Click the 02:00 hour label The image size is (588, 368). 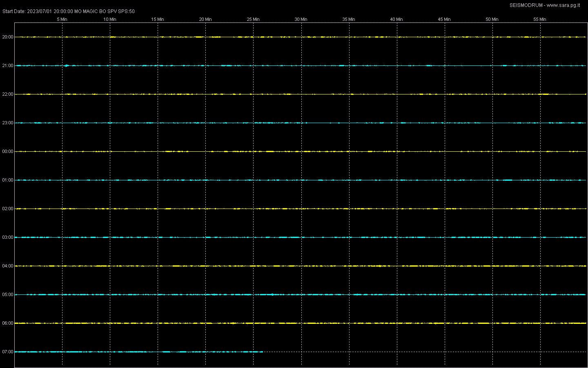8,209
